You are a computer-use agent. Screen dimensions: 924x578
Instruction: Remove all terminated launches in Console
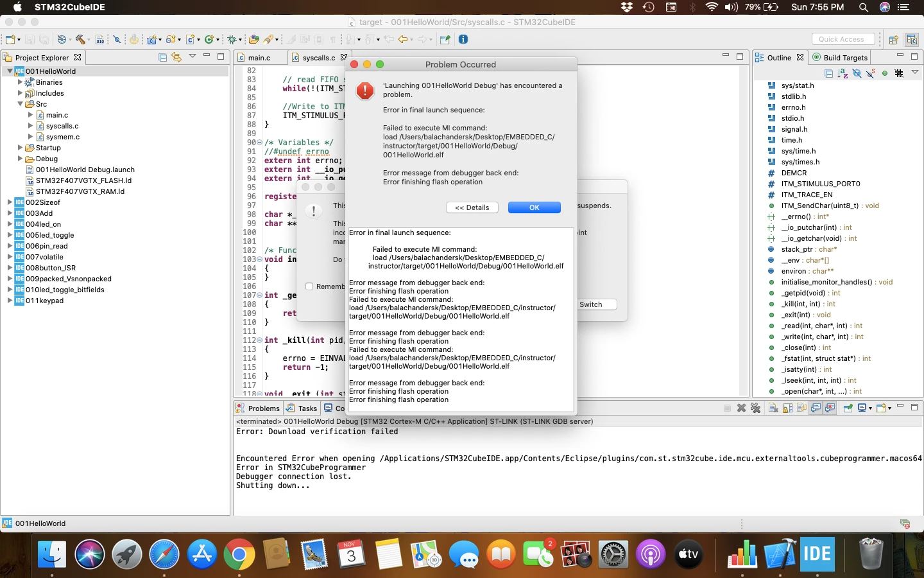coord(755,408)
